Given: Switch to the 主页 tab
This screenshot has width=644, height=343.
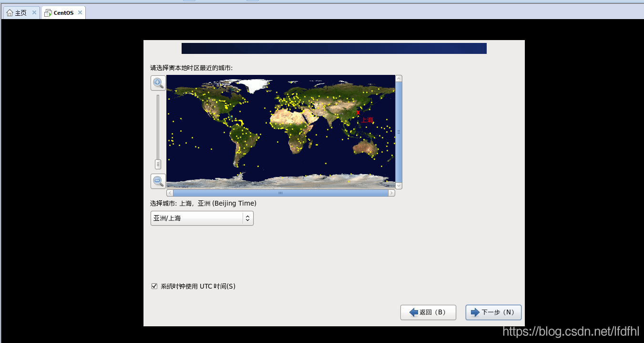Looking at the screenshot, I should [21, 13].
